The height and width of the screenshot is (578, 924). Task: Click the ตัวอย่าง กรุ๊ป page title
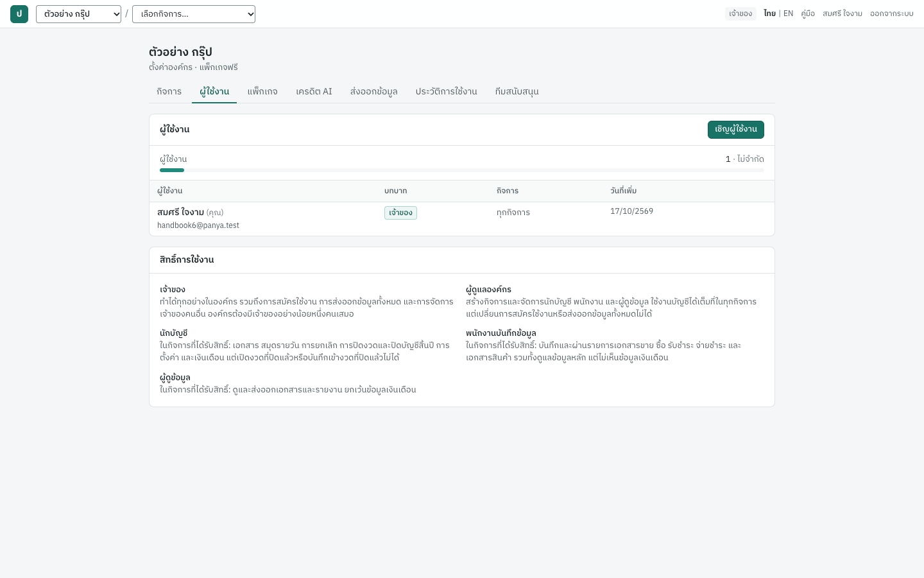click(x=180, y=52)
